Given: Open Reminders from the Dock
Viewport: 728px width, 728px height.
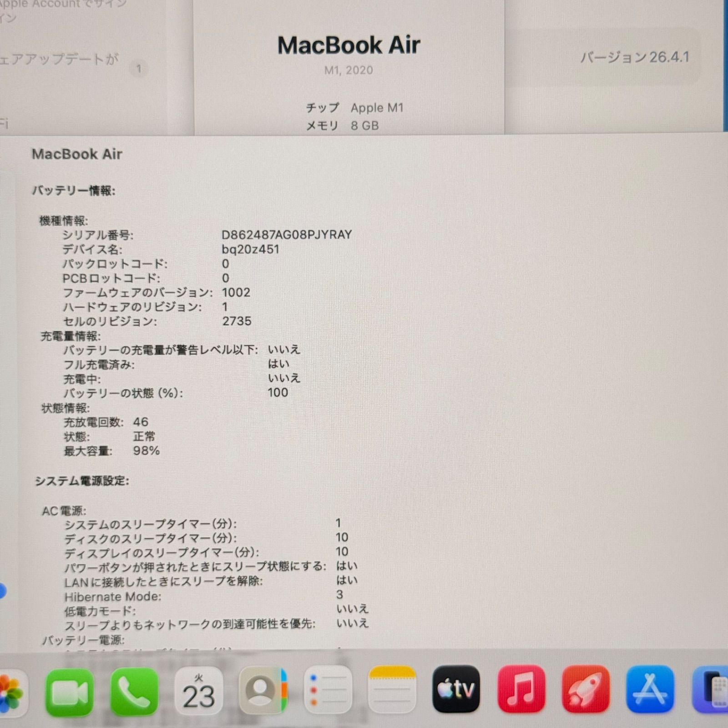Looking at the screenshot, I should [x=328, y=690].
